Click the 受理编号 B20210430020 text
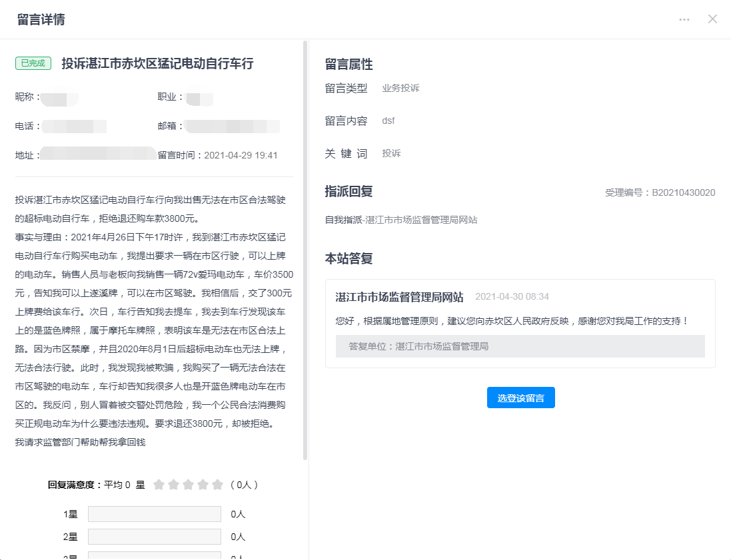731x560 pixels. [x=660, y=192]
